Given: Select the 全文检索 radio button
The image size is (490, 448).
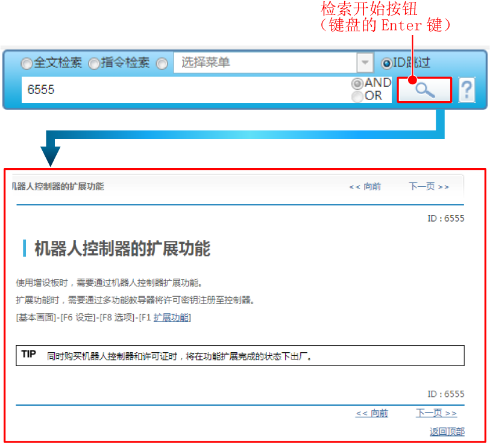Looking at the screenshot, I should point(27,63).
